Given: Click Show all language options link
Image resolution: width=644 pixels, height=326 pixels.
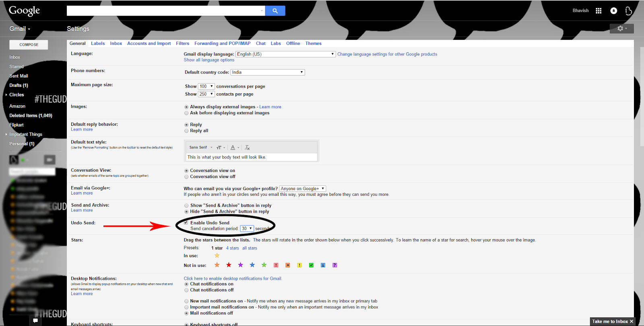Looking at the screenshot, I should coord(209,60).
